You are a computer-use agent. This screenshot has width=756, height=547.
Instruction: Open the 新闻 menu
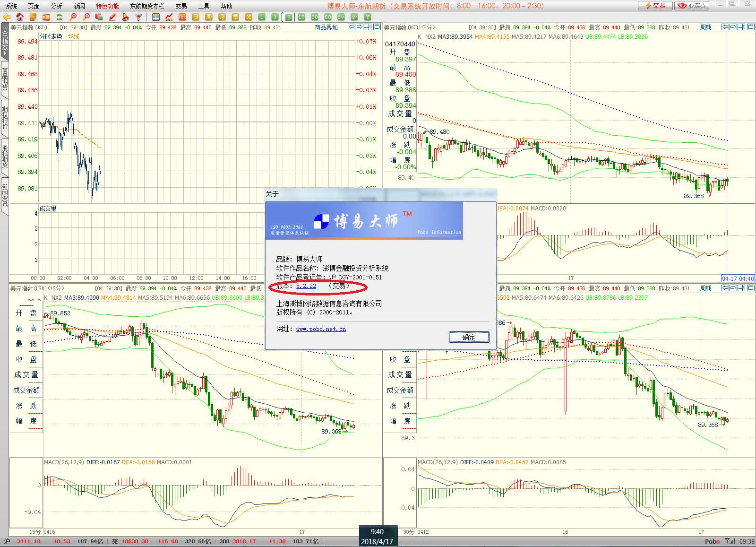[79, 6]
